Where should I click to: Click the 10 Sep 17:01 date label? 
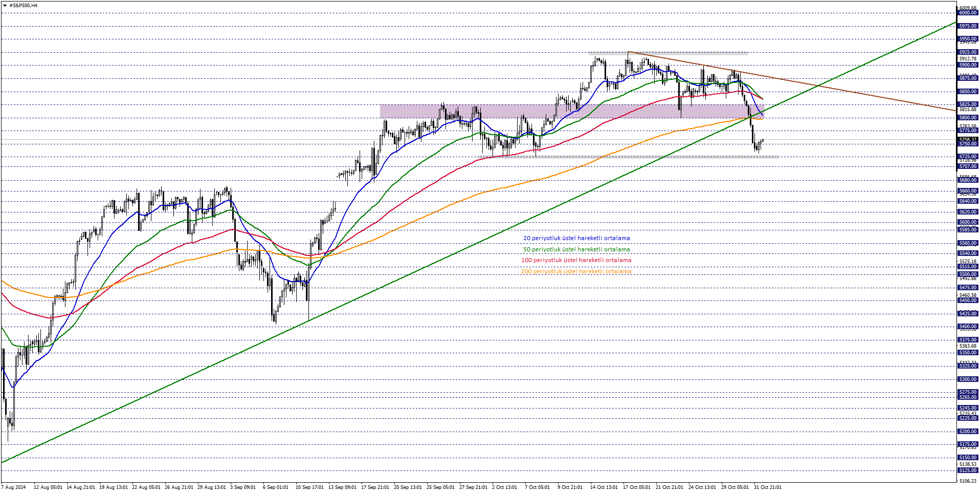click(310, 487)
